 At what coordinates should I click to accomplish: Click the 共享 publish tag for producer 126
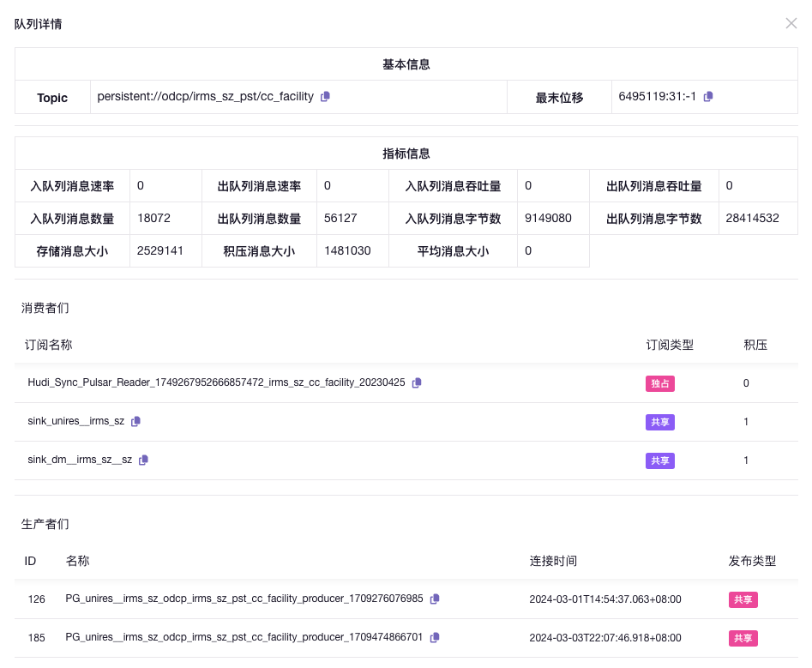(743, 599)
